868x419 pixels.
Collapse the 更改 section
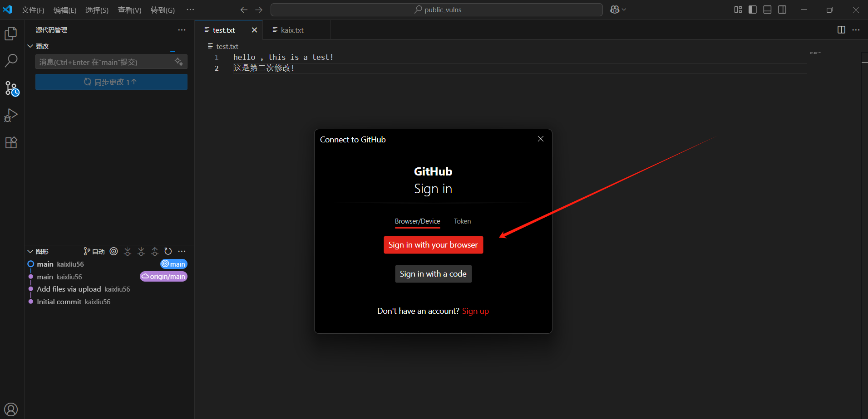pyautogui.click(x=30, y=46)
